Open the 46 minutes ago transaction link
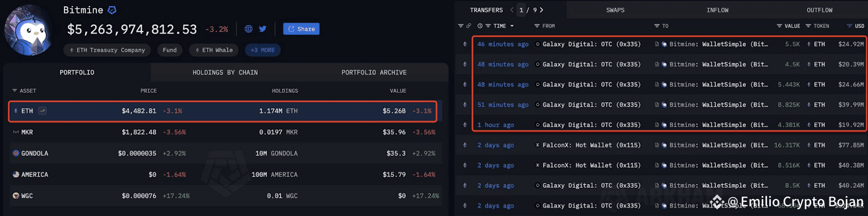Viewport: 868px width, 216px height. coord(503,44)
